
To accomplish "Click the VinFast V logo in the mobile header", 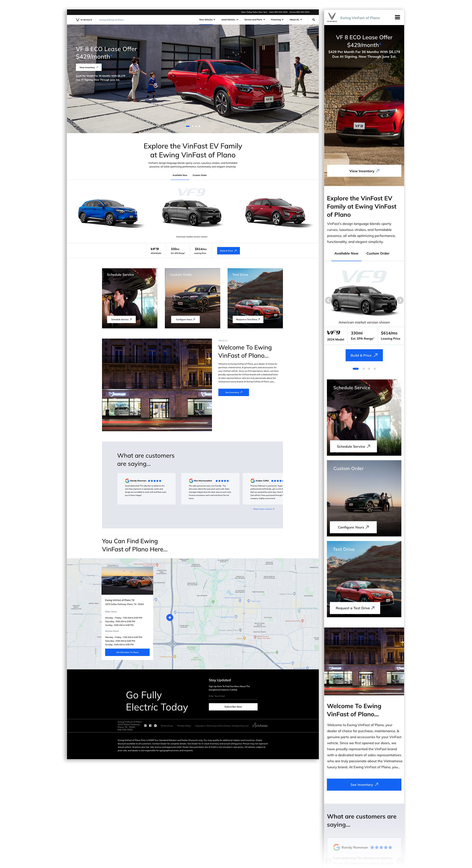I will point(332,17).
